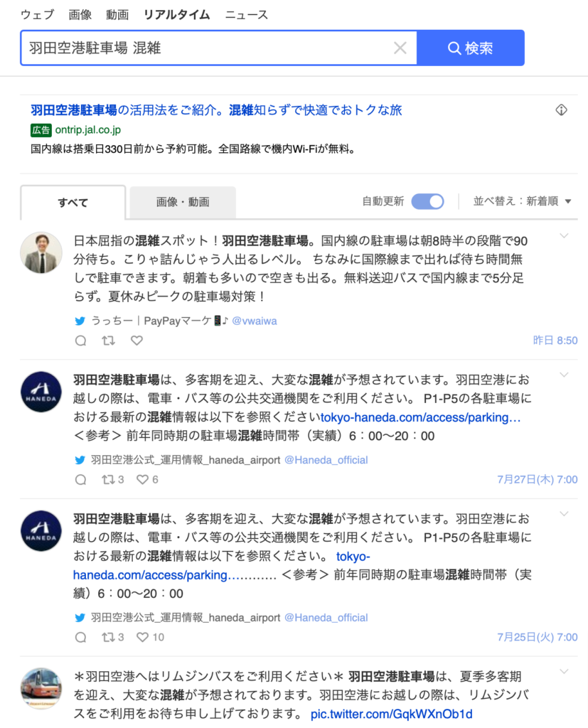Screen dimensions: 588x728
Task: Retweet the @vwaiwa tweet
Action: tap(109, 341)
